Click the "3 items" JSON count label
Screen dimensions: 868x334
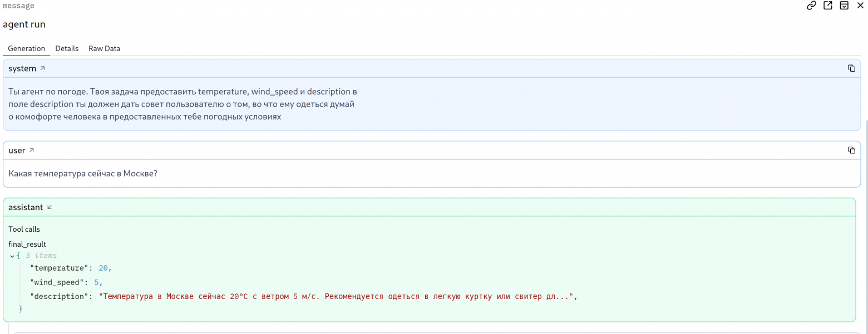41,256
